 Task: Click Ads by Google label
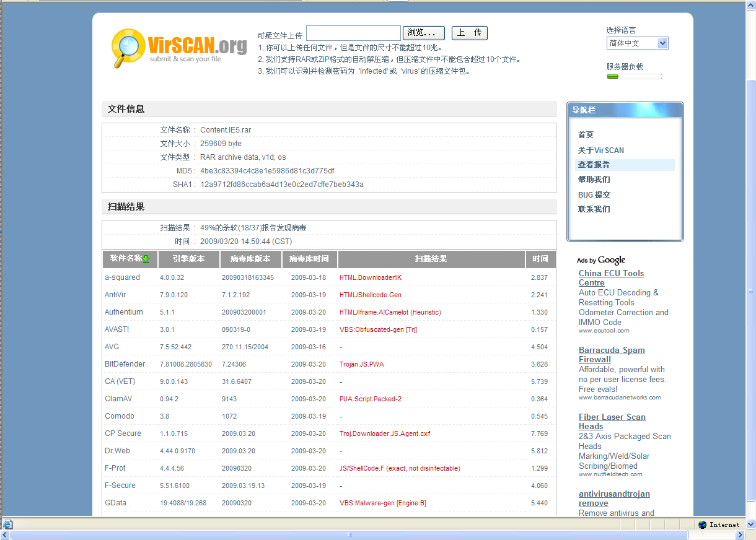click(601, 261)
